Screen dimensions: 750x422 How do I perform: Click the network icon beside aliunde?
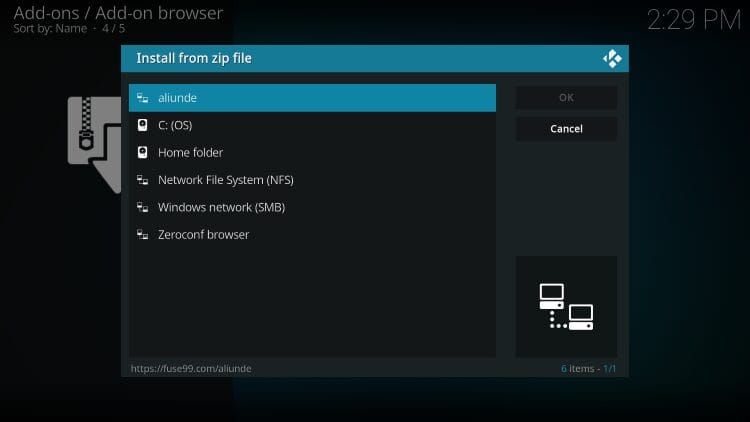click(143, 98)
